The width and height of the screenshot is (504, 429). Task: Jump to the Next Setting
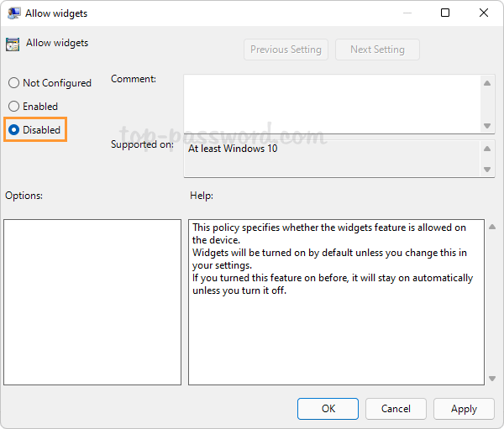click(x=377, y=50)
